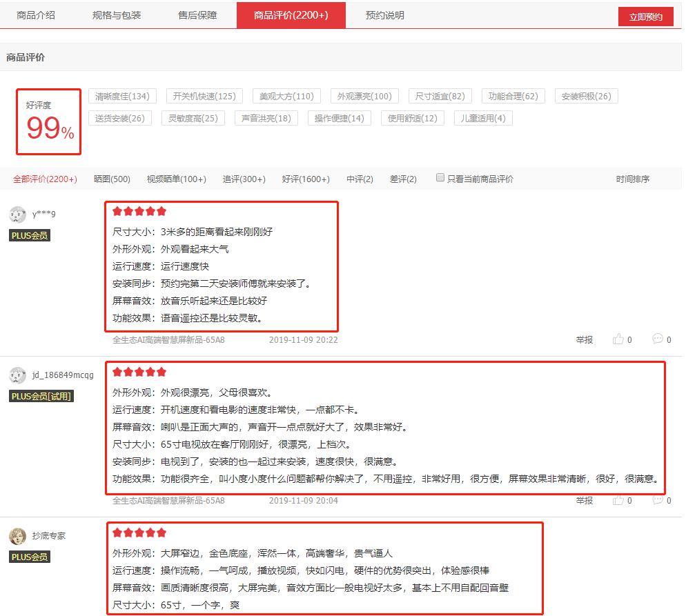Viewport: 686px width, 616px height.
Task: Show 晒图(500) reviews
Action: 112,179
